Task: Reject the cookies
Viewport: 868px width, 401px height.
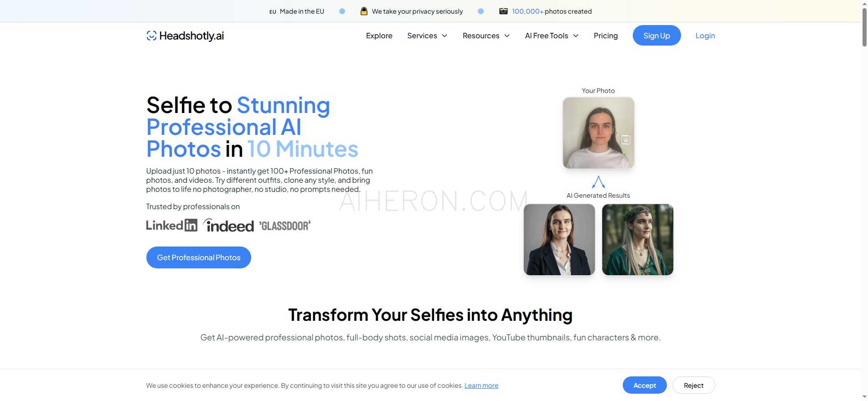Action: pyautogui.click(x=694, y=386)
